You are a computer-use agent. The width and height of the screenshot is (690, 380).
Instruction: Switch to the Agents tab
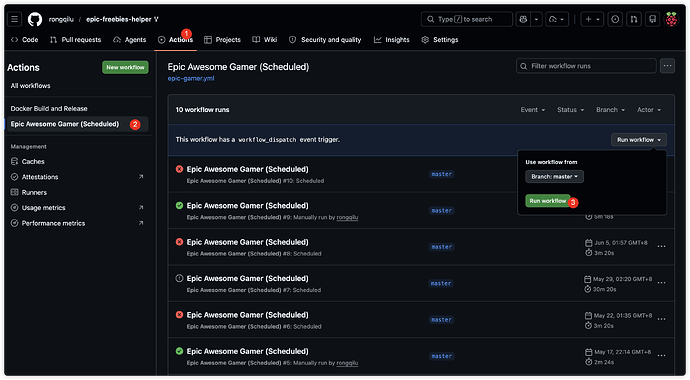(130, 40)
